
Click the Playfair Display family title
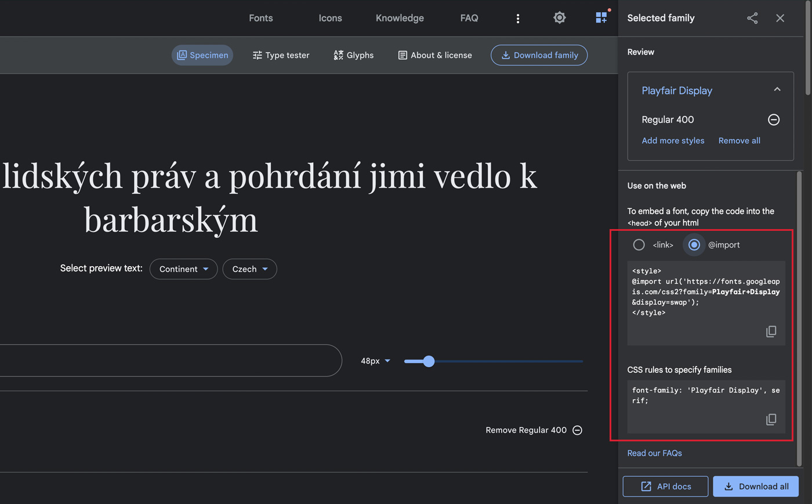pyautogui.click(x=677, y=90)
